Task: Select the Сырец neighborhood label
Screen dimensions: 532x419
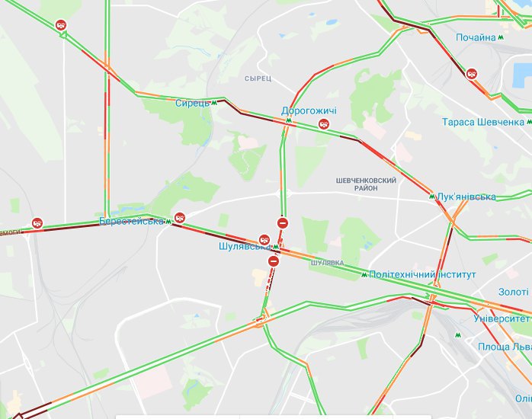Action: (258, 78)
